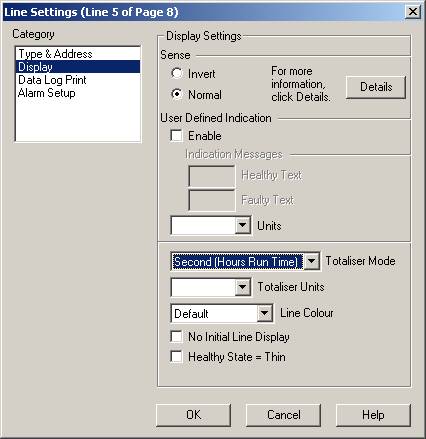Screen dimensions: 426x439
Task: Enable the User Defined Indication checkbox
Action: click(x=176, y=136)
